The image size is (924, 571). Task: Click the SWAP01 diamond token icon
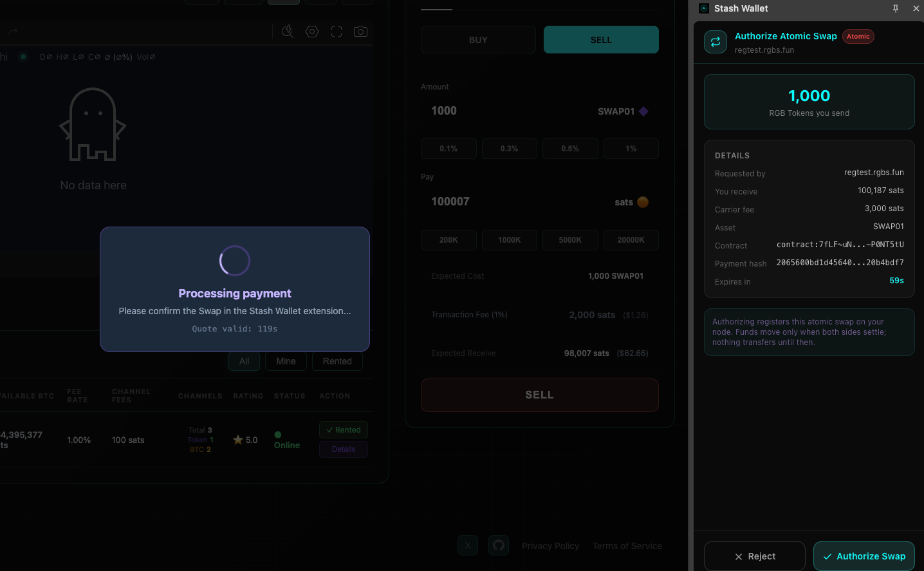coord(643,111)
